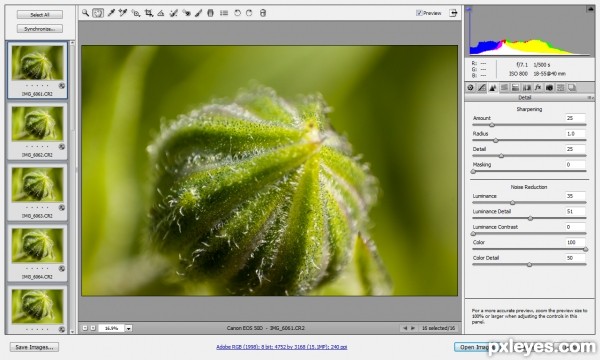Toggle full screen mode icon
The image size is (600, 360).
tap(453, 13)
